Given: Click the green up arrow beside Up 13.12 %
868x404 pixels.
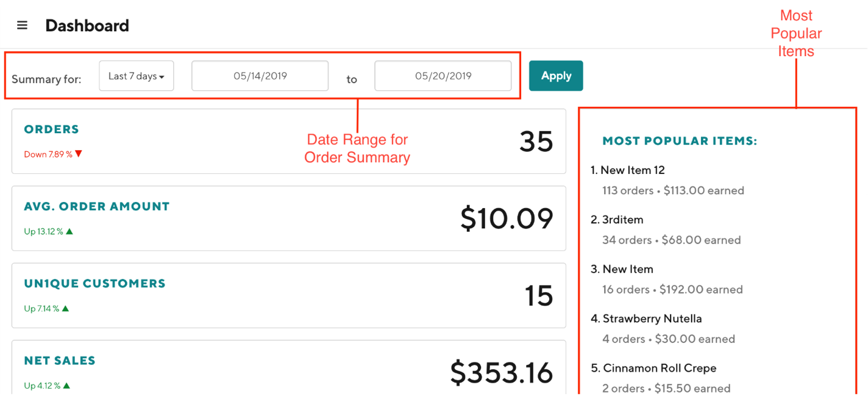Looking at the screenshot, I should pyautogui.click(x=69, y=231).
